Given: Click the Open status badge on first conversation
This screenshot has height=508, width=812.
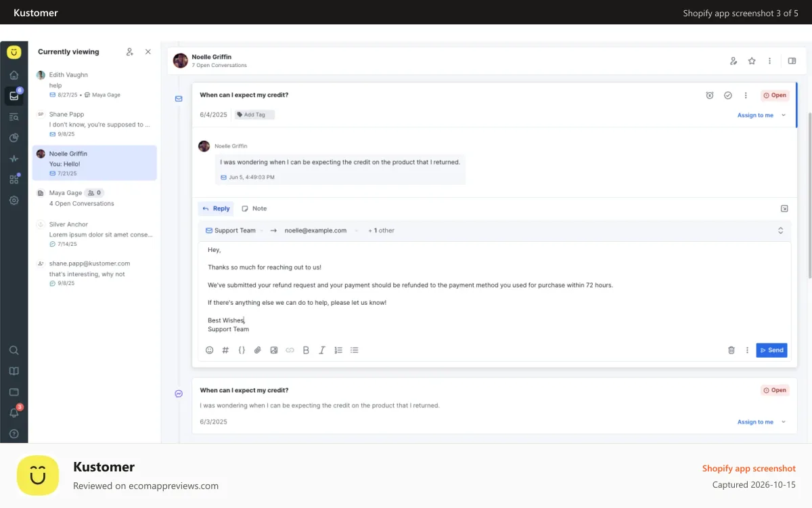Looking at the screenshot, I should 775,96.
